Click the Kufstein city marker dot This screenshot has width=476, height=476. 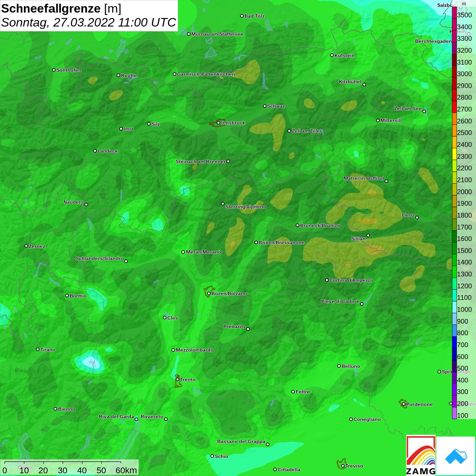(x=332, y=55)
